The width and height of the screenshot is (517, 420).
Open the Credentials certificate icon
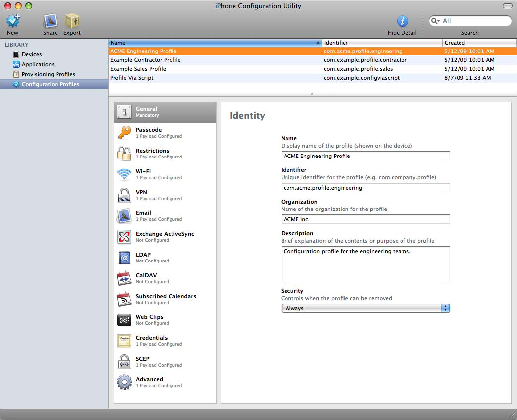(124, 341)
